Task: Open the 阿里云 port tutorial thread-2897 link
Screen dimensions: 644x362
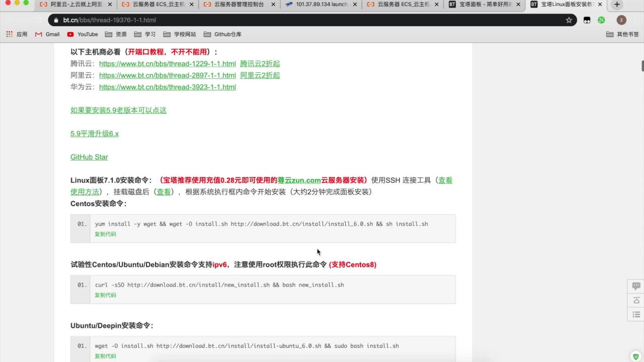Action: (168, 75)
